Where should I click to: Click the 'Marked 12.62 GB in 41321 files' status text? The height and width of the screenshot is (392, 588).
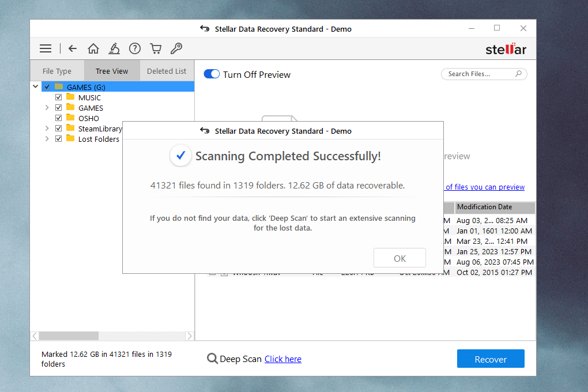tap(107, 359)
